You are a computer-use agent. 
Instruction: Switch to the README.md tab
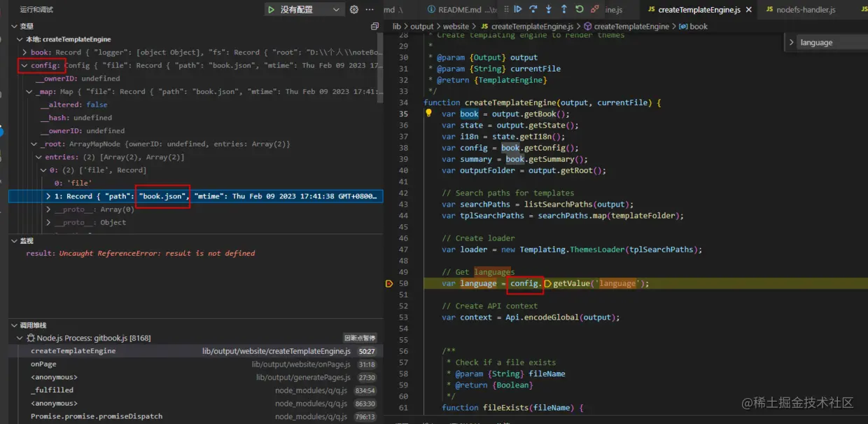459,10
